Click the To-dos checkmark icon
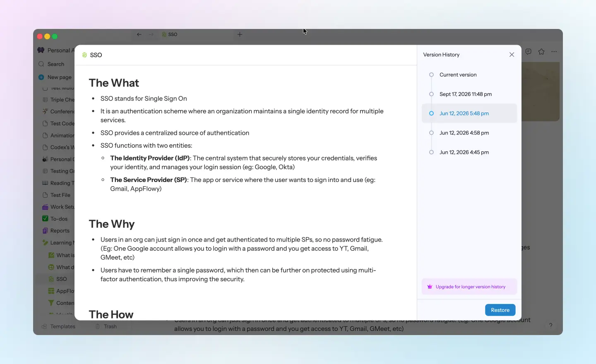Image resolution: width=596 pixels, height=364 pixels. 45,219
